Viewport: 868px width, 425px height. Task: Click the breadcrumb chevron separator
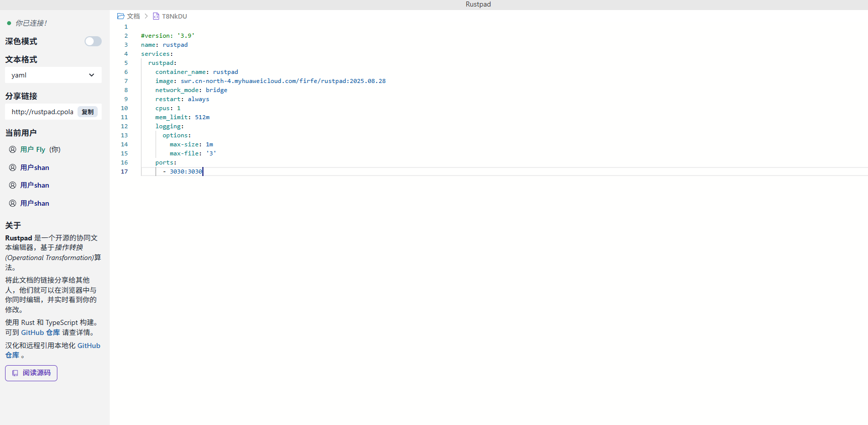pos(146,16)
